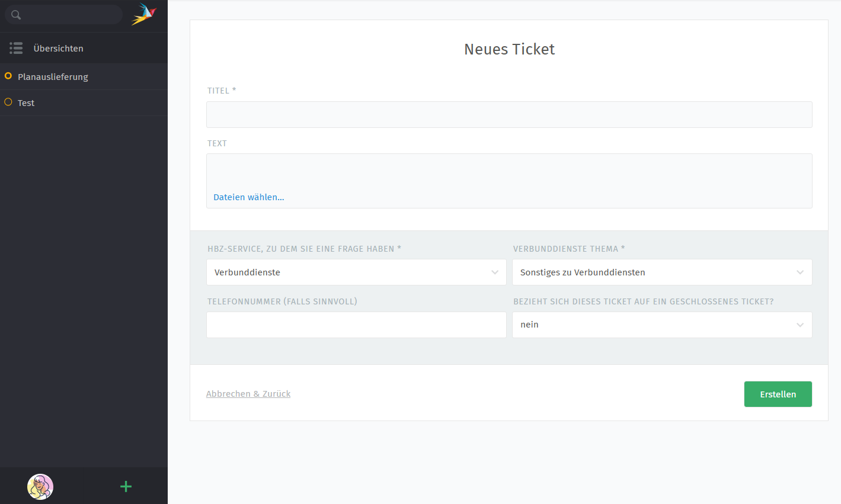
Task: Click the Planauslieferung ticket status circle
Action: coord(8,76)
